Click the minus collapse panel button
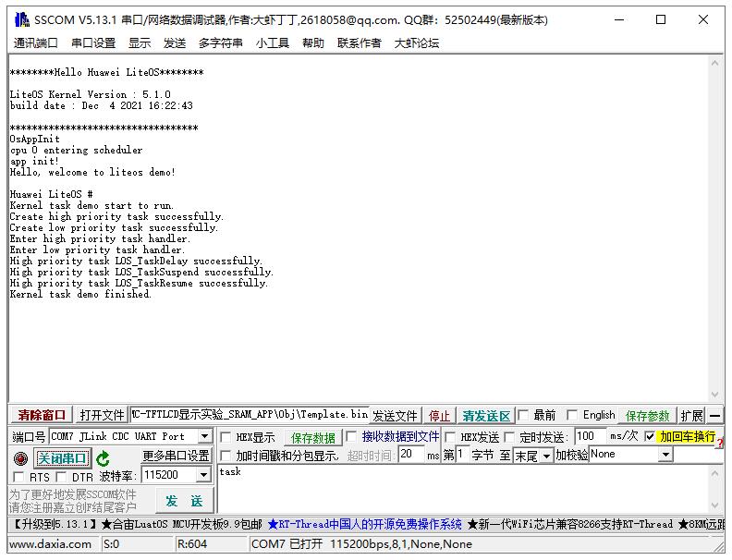This screenshot has width=732, height=560. 714,415
